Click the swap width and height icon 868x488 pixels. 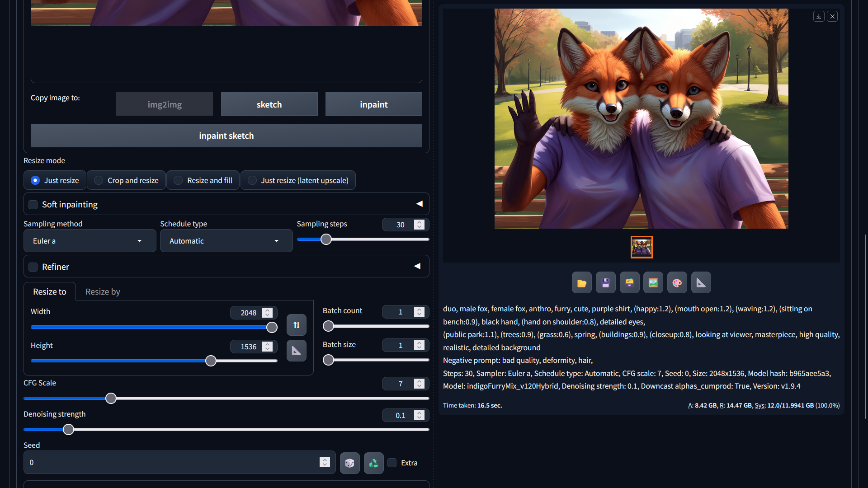point(297,325)
